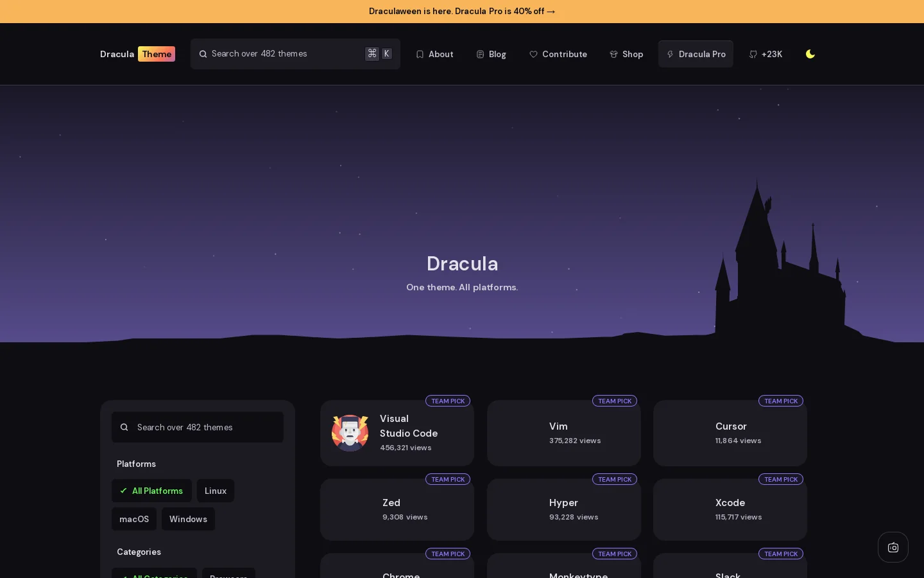Filter themes by Windows platform
Viewport: 924px width, 578px height.
coord(188,519)
